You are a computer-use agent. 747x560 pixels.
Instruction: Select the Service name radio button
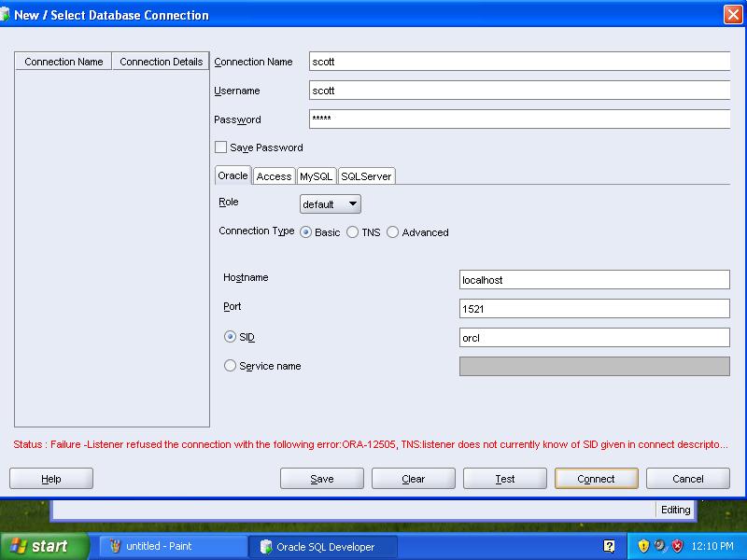pyautogui.click(x=231, y=366)
